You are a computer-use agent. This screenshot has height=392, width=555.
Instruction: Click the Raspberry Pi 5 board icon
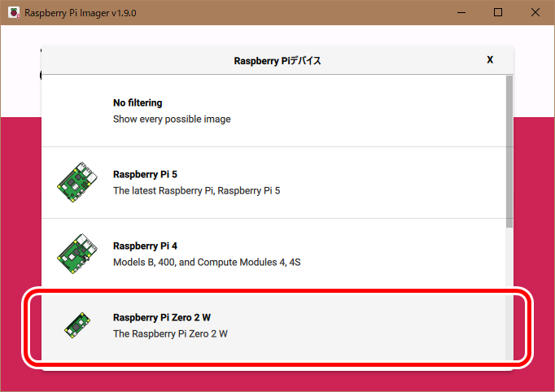pos(74,182)
